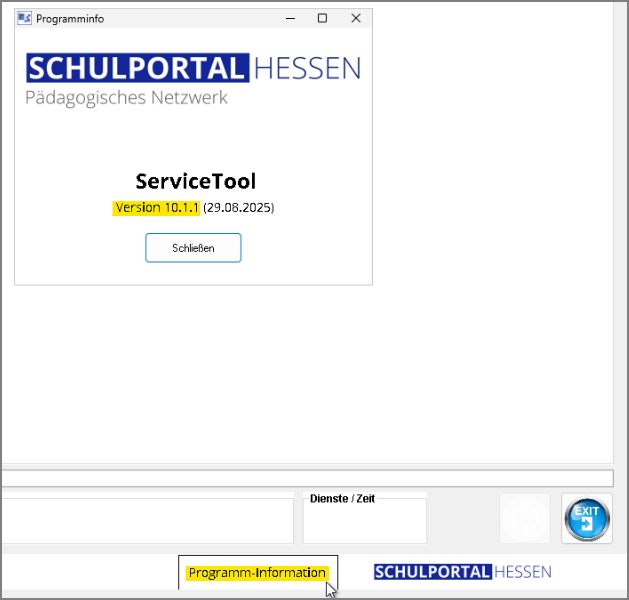Click the Schulportal Hessen logo at bottom
The height and width of the screenshot is (600, 629).
click(x=463, y=572)
